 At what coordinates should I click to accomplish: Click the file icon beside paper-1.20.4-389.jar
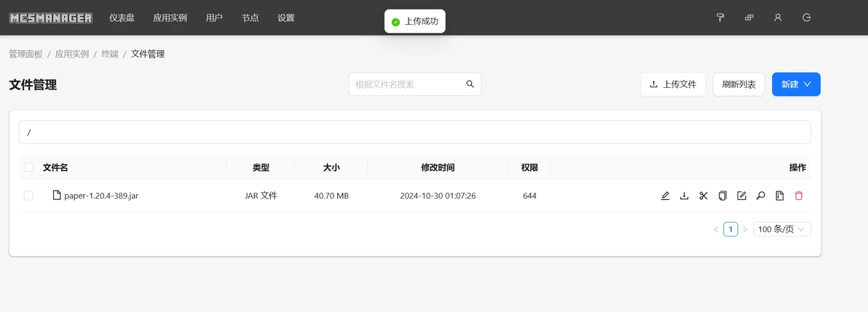[x=57, y=195]
